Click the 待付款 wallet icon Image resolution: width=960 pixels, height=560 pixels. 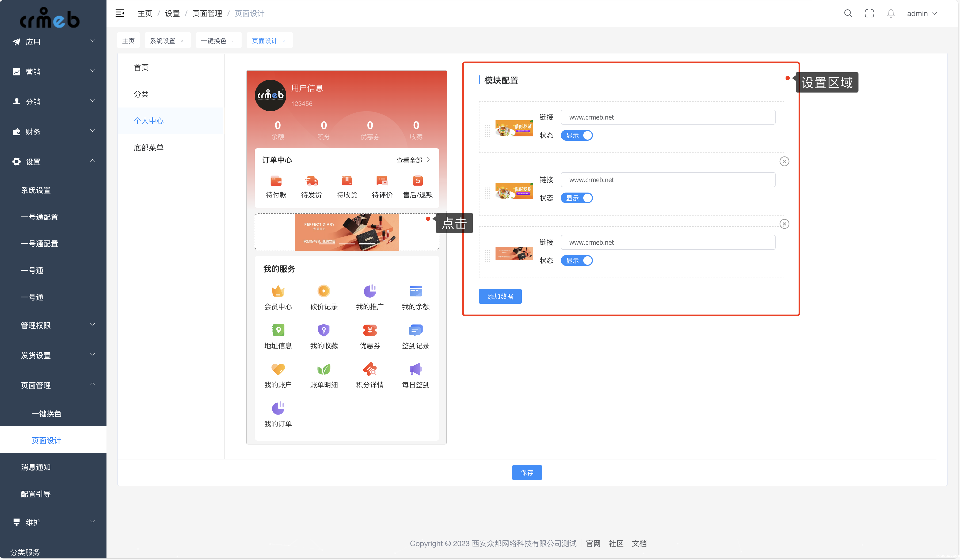[x=276, y=181]
